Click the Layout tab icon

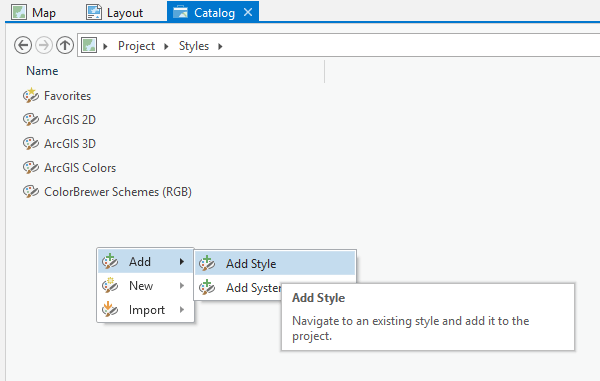94,12
